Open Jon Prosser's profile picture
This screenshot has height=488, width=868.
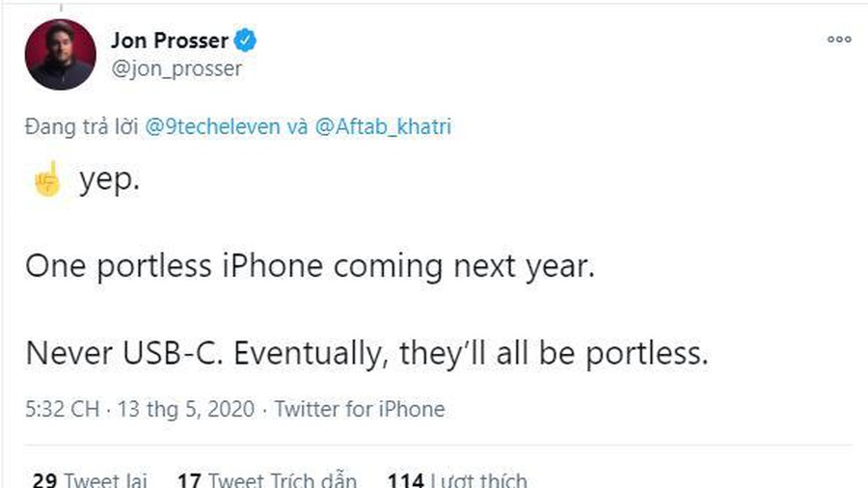60,54
